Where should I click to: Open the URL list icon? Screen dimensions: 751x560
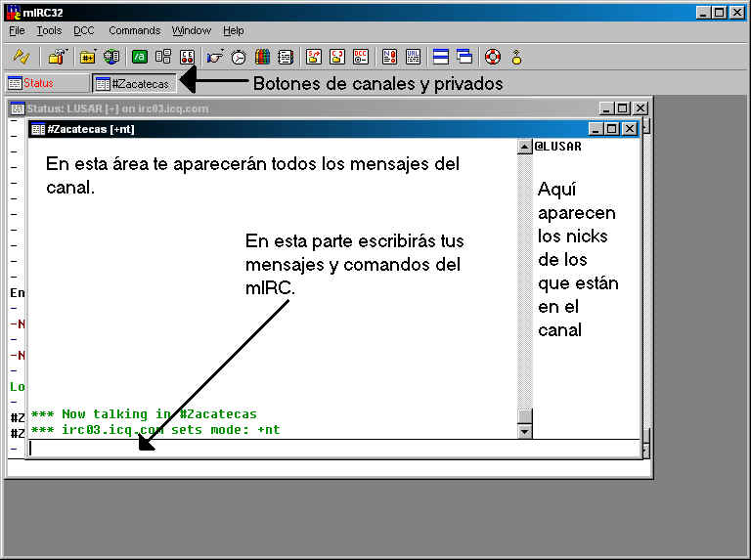click(413, 57)
